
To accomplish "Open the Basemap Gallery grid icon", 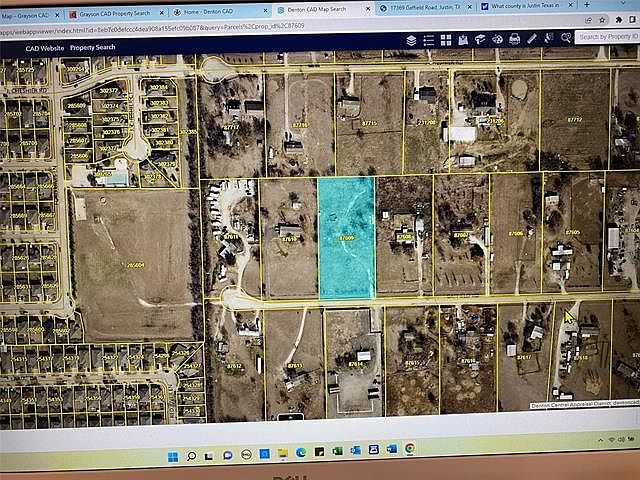I will click(446, 40).
